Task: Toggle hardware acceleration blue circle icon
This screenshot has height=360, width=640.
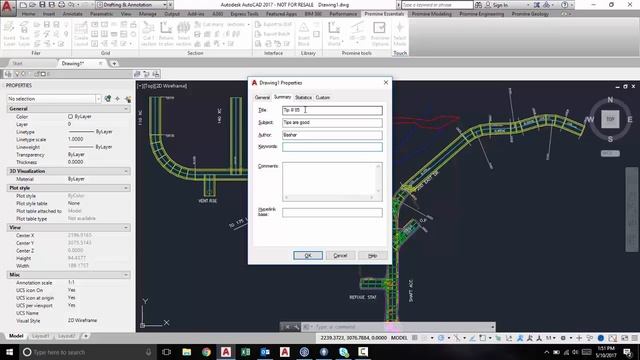Action: [x=601, y=338]
